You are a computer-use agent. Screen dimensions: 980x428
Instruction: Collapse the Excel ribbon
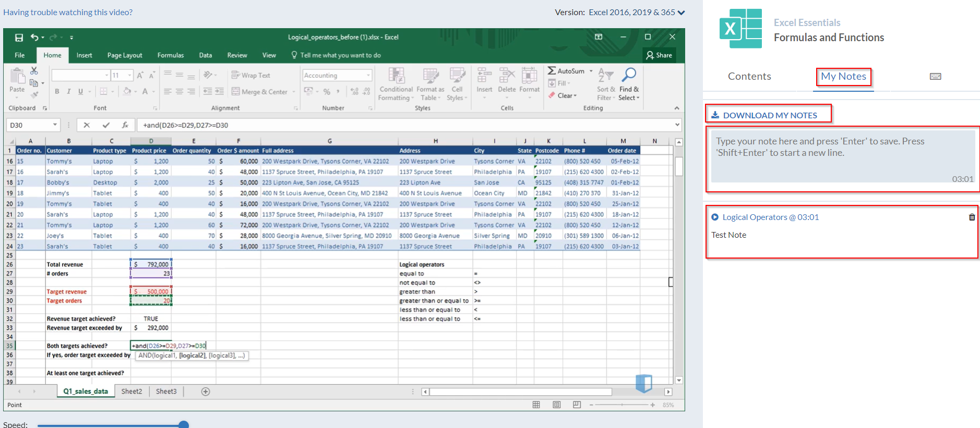(x=677, y=108)
